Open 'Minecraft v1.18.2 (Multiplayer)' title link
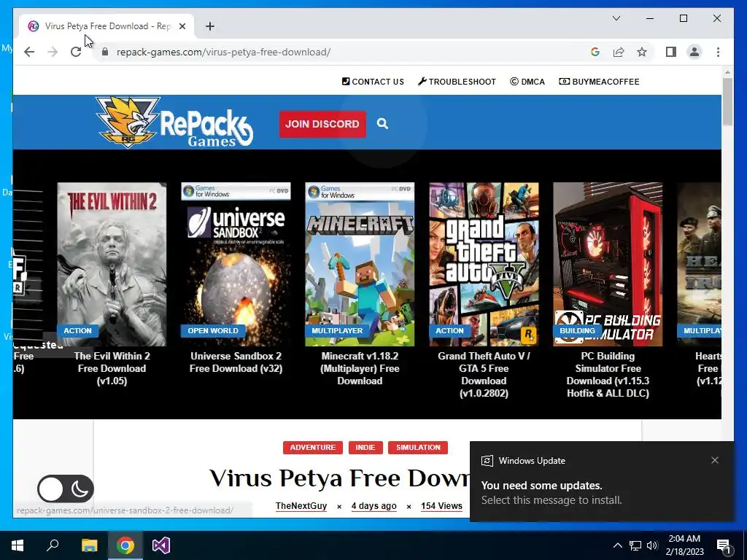Viewport: 747px width, 560px height. 360,368
